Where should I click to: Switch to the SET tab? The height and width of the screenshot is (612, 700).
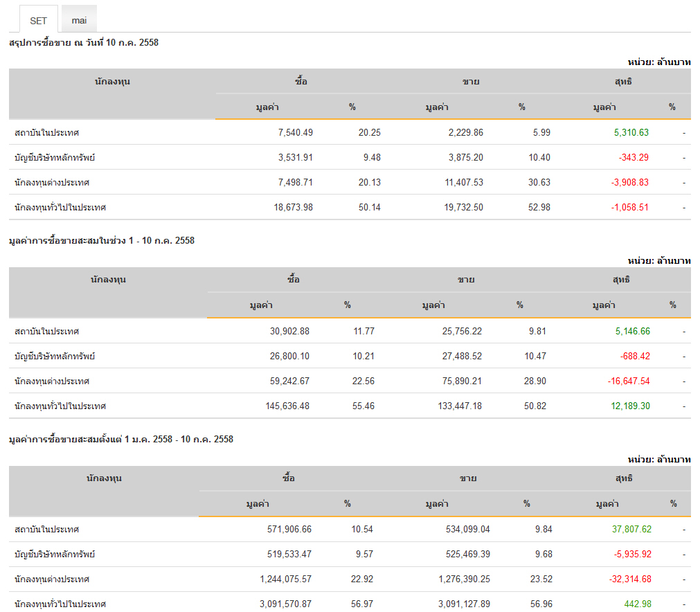pyautogui.click(x=39, y=20)
